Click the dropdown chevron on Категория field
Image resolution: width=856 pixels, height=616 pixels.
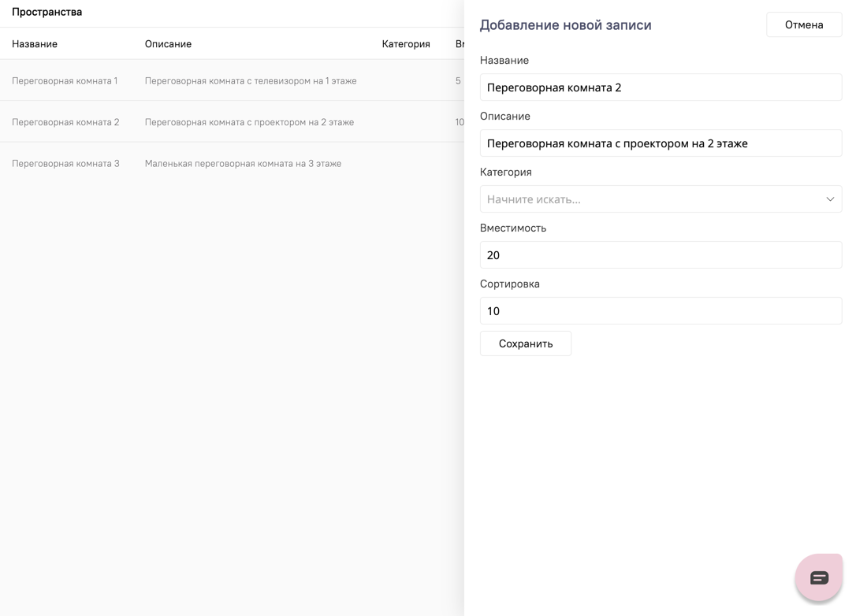[830, 199]
